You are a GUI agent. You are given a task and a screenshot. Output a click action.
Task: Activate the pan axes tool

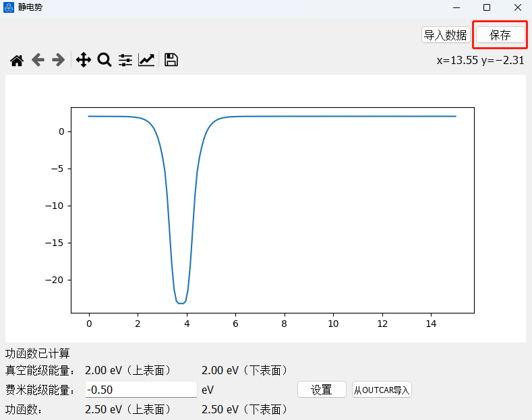click(84, 60)
